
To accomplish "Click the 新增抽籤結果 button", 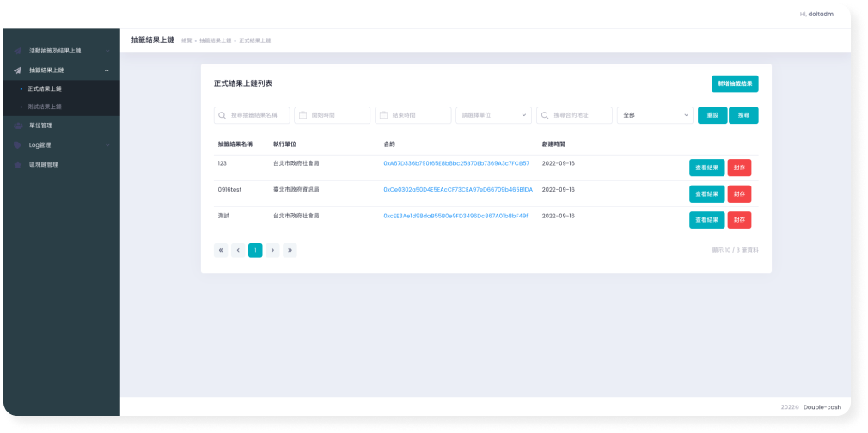I will point(735,84).
